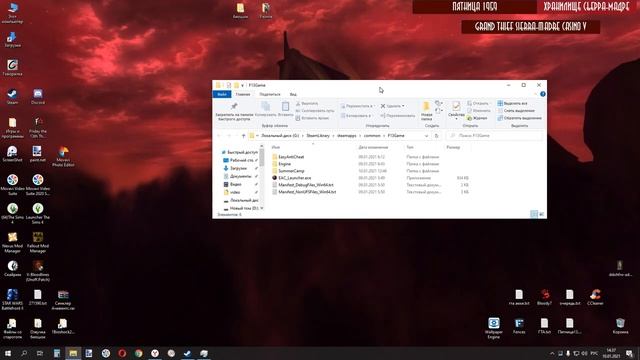Expand the address bar history chevron
Viewport: 640px width, 360px height.
(427, 136)
